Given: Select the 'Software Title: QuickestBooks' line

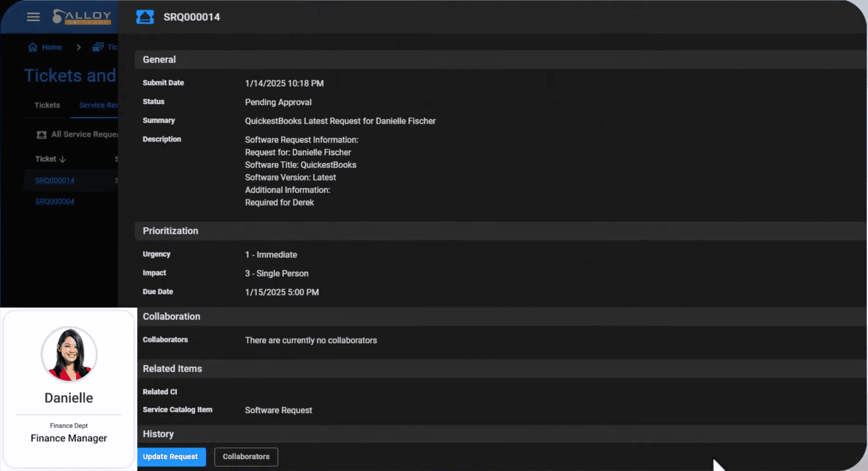Looking at the screenshot, I should [300, 165].
